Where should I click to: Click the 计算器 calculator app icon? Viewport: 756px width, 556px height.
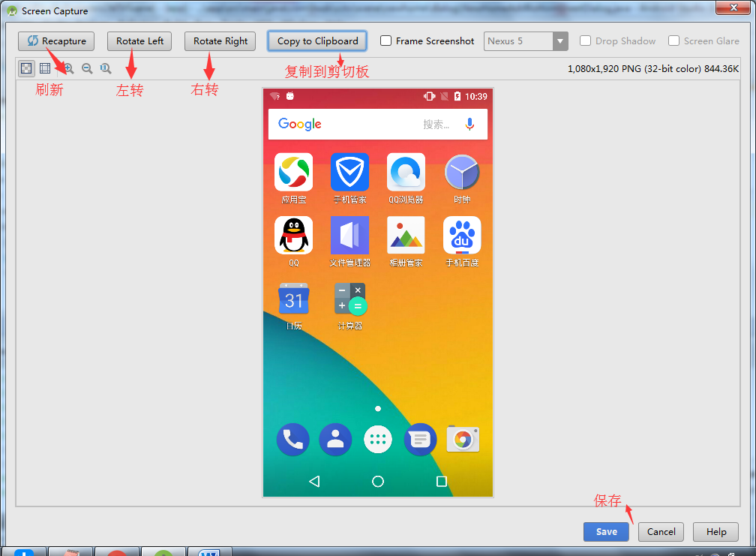[350, 299]
